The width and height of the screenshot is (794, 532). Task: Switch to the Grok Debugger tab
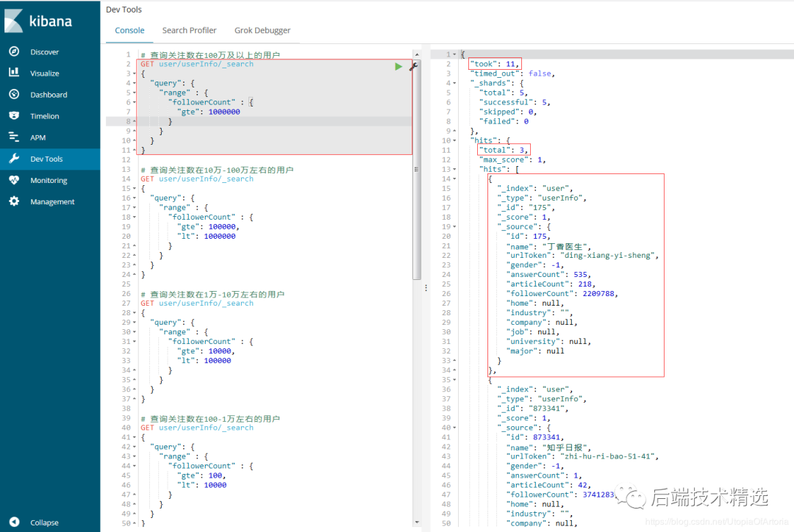click(262, 30)
